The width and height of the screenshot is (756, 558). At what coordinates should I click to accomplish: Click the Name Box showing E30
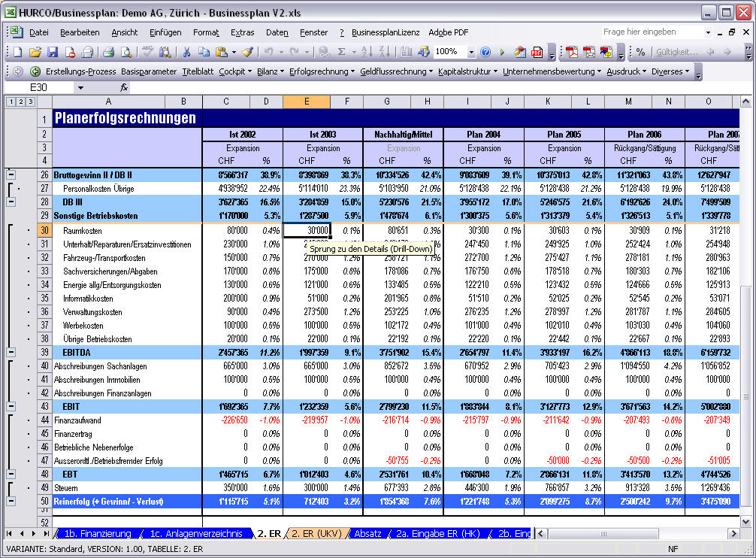click(39, 88)
